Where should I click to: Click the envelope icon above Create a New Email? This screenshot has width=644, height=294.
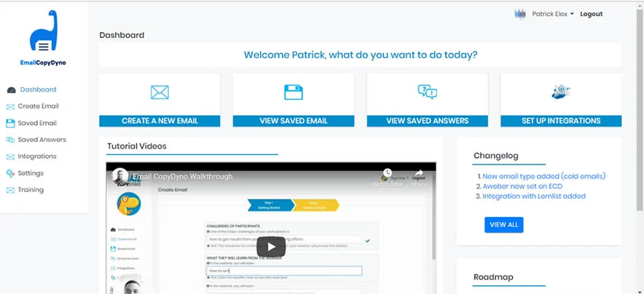tap(160, 92)
